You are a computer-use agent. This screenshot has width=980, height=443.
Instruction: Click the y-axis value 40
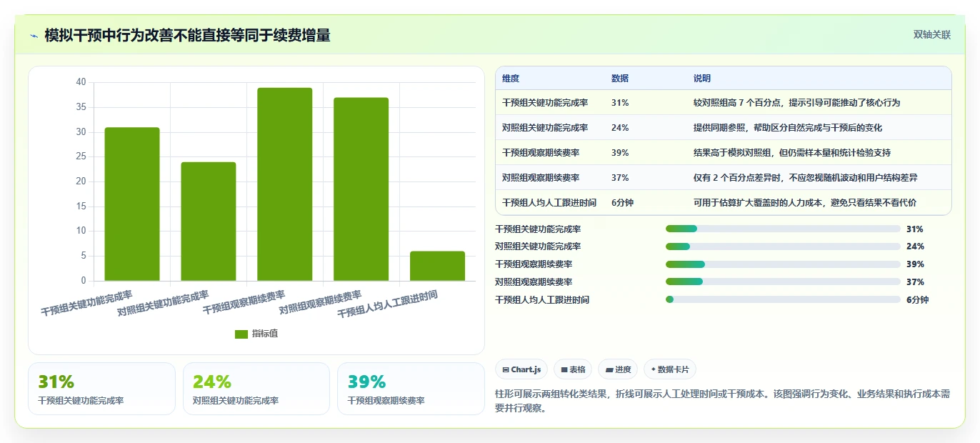[81, 82]
